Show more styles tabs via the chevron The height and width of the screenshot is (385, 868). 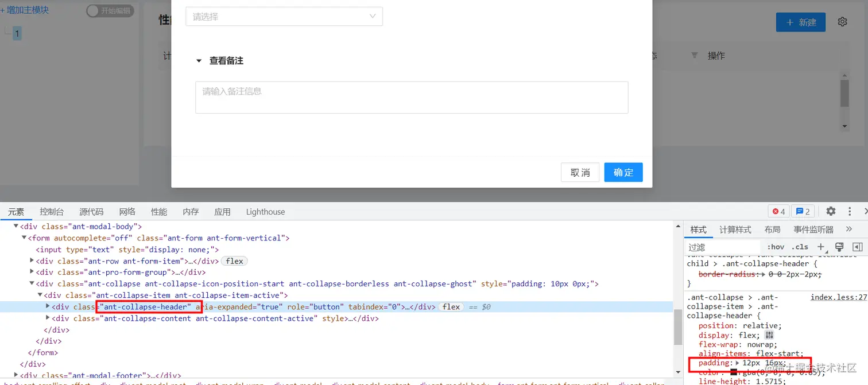[x=849, y=229]
